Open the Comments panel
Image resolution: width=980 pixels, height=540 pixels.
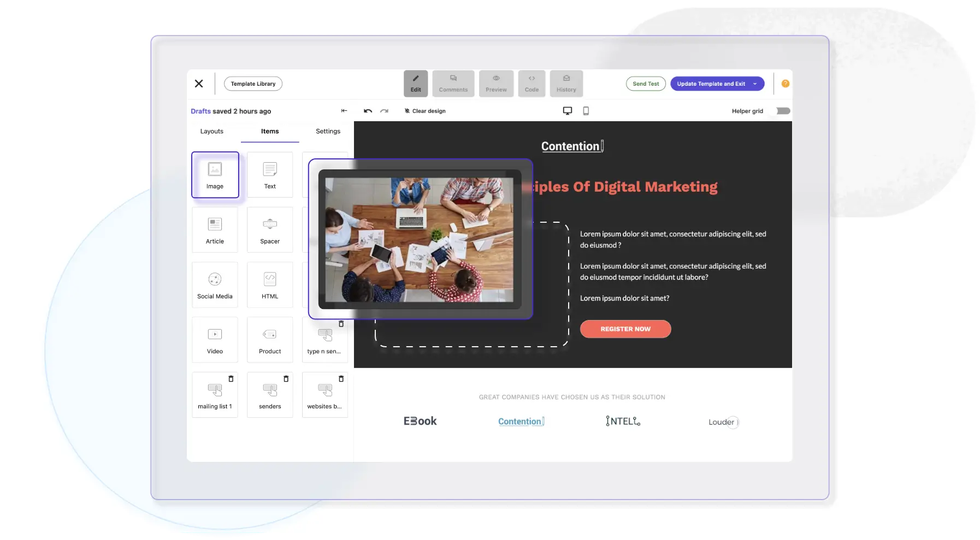453,84
